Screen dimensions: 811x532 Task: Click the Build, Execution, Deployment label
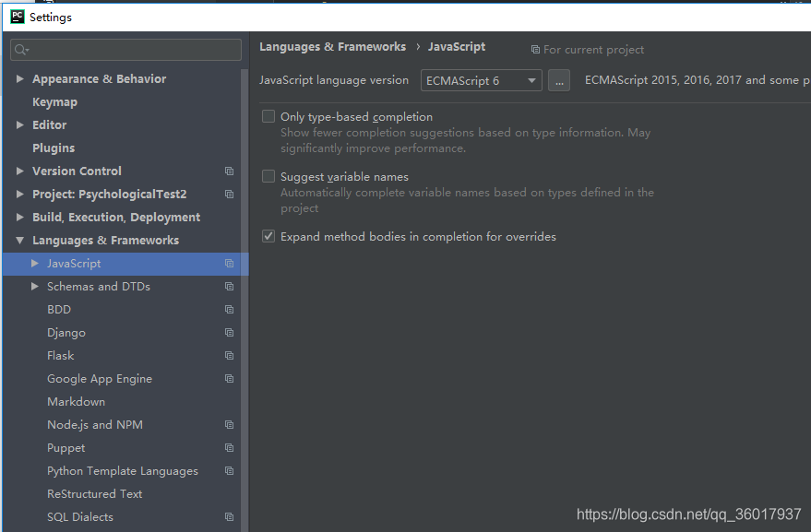pos(116,218)
